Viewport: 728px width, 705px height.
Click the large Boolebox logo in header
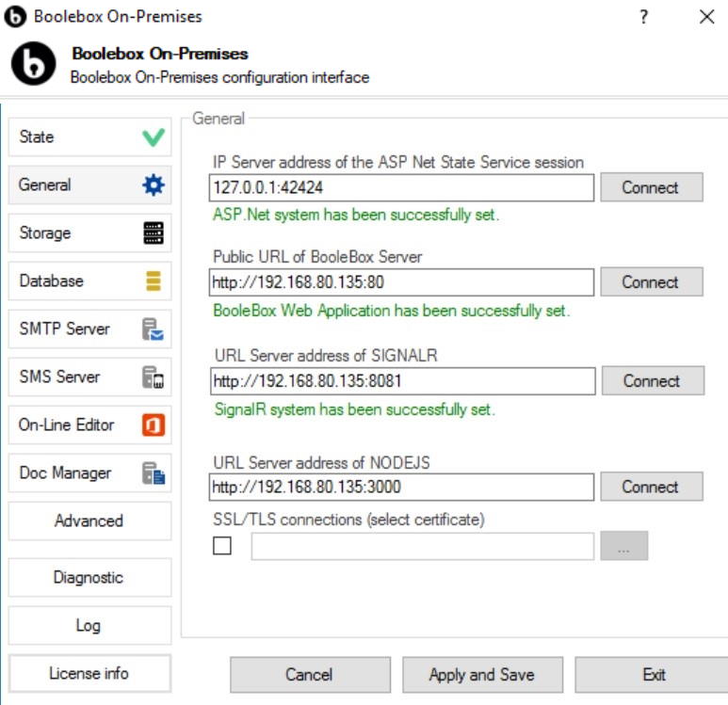coord(33,64)
